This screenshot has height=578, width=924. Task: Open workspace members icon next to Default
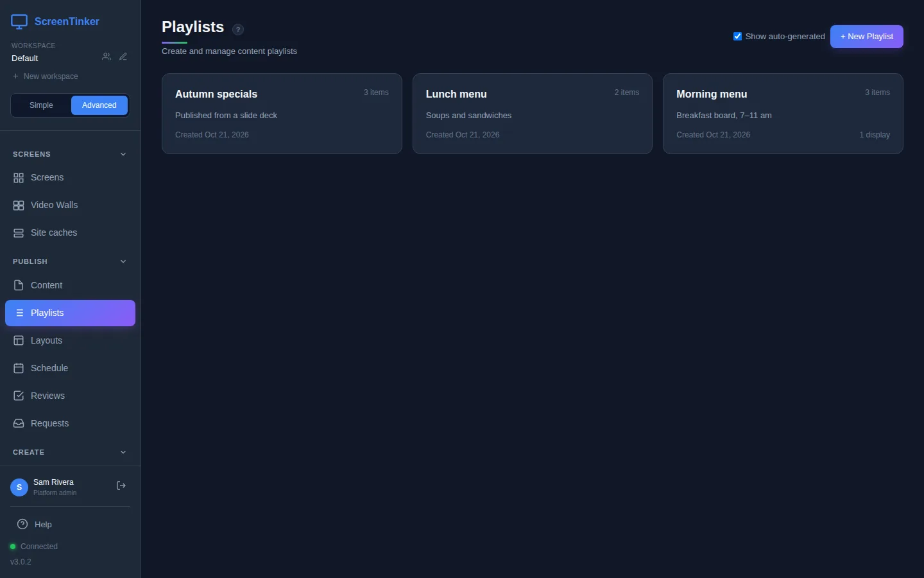pyautogui.click(x=107, y=57)
